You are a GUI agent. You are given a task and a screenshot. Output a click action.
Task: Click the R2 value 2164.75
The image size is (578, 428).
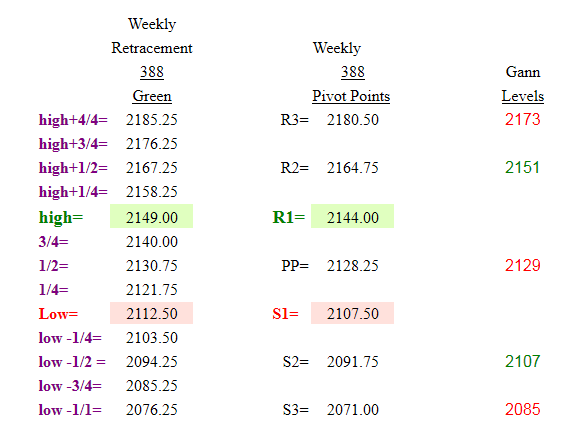(352, 168)
